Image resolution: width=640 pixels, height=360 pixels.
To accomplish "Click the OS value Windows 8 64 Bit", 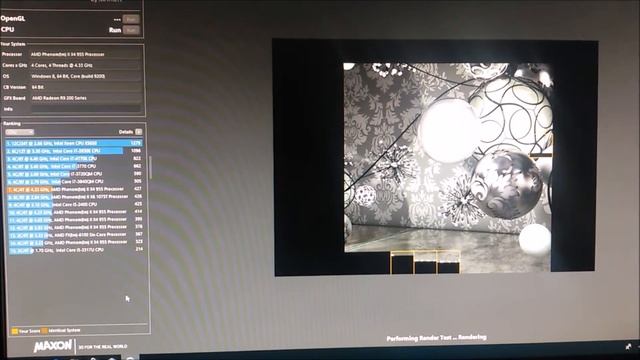I will point(68,76).
